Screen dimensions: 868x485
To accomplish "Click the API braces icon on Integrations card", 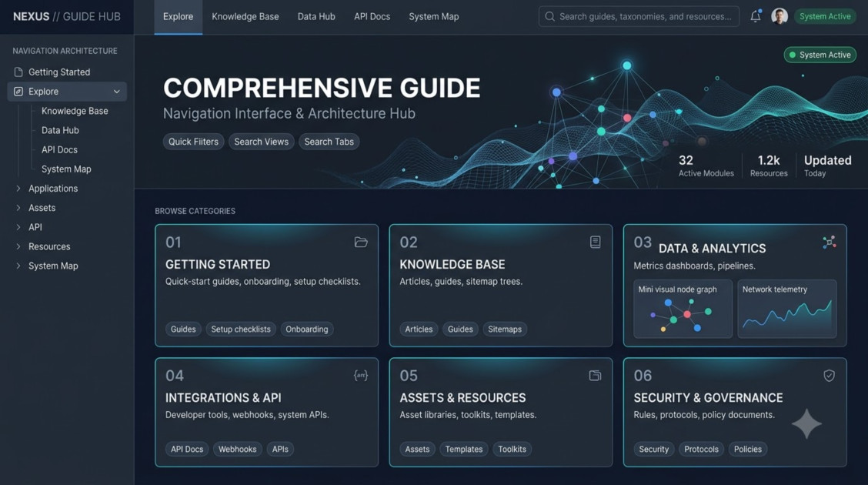I will [x=361, y=376].
